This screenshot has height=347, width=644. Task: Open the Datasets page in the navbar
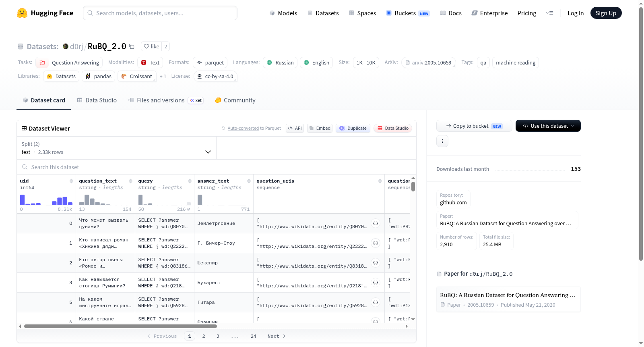[x=323, y=13]
